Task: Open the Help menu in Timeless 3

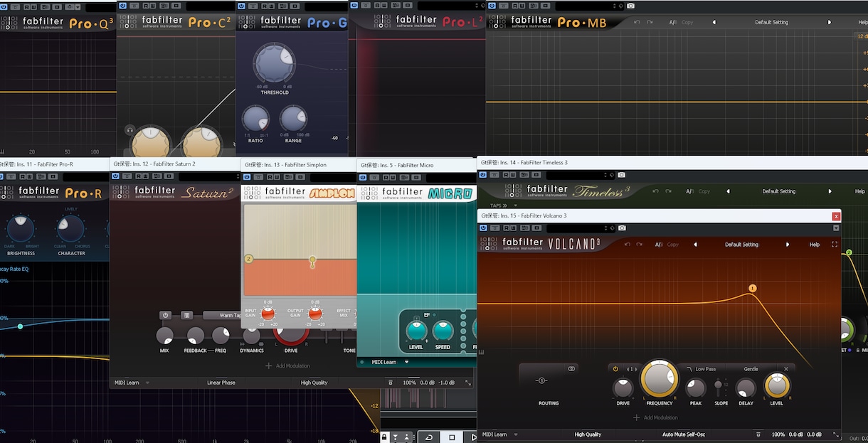Action: (x=860, y=191)
